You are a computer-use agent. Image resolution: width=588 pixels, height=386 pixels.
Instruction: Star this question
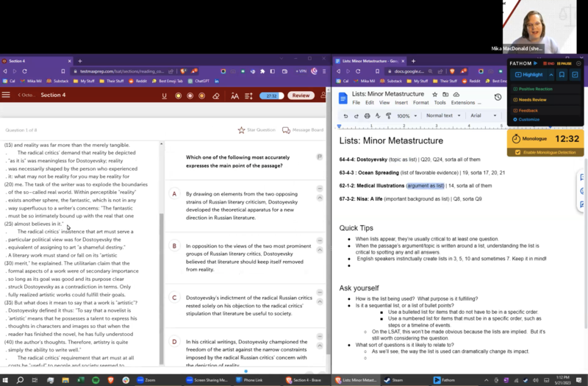click(255, 130)
